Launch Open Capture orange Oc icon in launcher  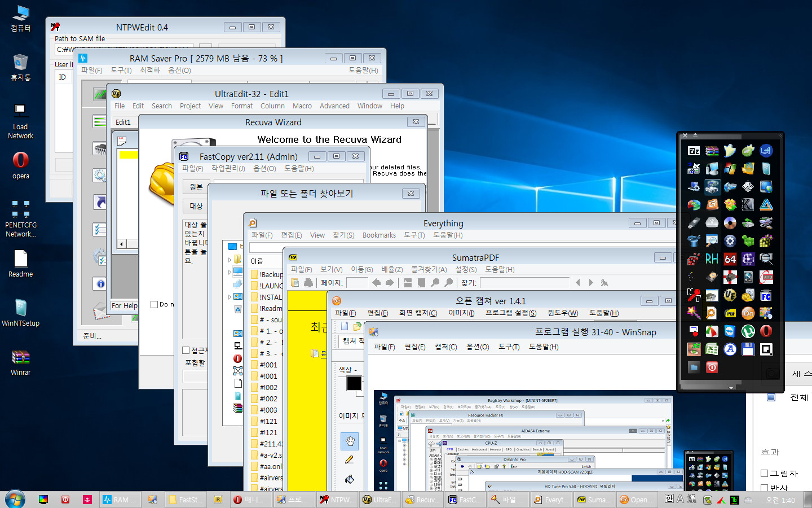pos(748,313)
